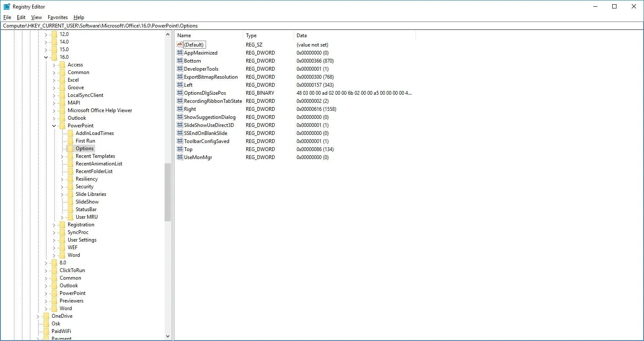This screenshot has height=341, width=644.
Task: Expand the Recent Templates key
Action: (62, 157)
